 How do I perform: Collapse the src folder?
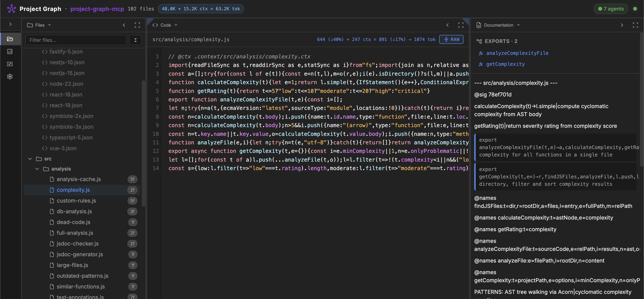point(30,159)
